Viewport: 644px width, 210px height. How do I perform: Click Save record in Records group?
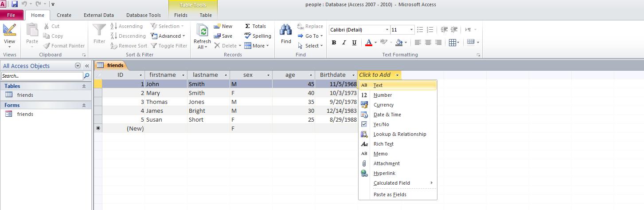(223, 36)
